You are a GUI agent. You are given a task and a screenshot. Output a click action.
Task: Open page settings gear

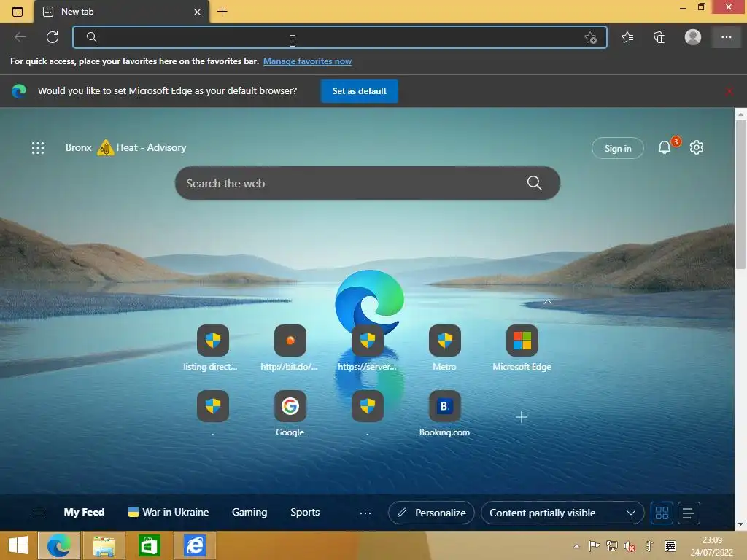pyautogui.click(x=697, y=147)
